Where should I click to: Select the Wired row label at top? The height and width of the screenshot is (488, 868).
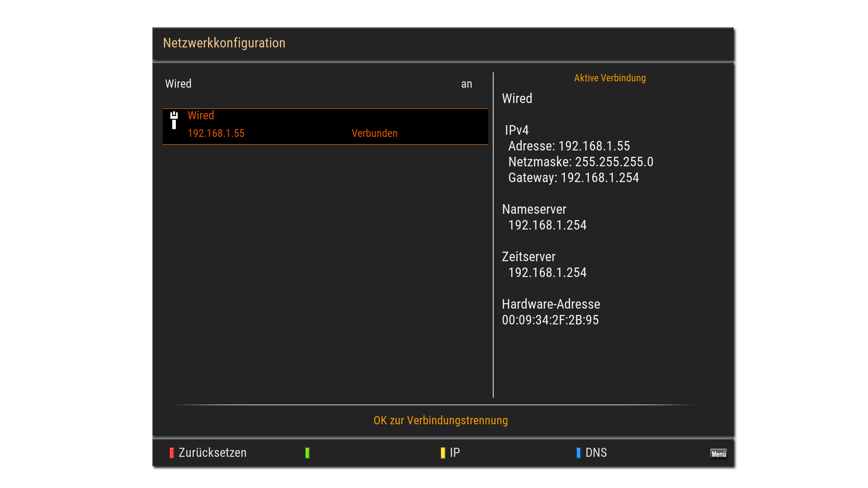click(178, 84)
